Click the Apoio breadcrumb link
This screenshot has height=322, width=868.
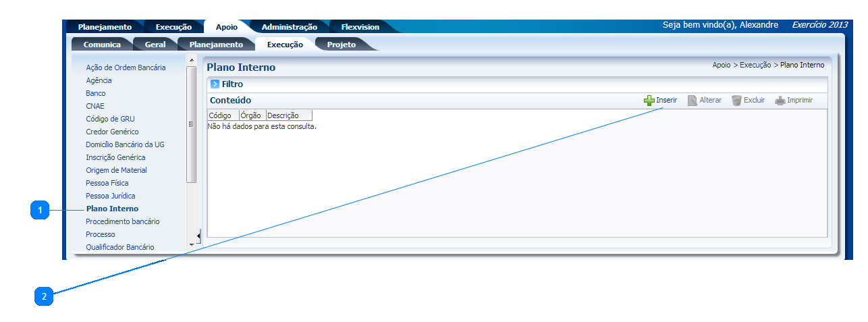721,65
